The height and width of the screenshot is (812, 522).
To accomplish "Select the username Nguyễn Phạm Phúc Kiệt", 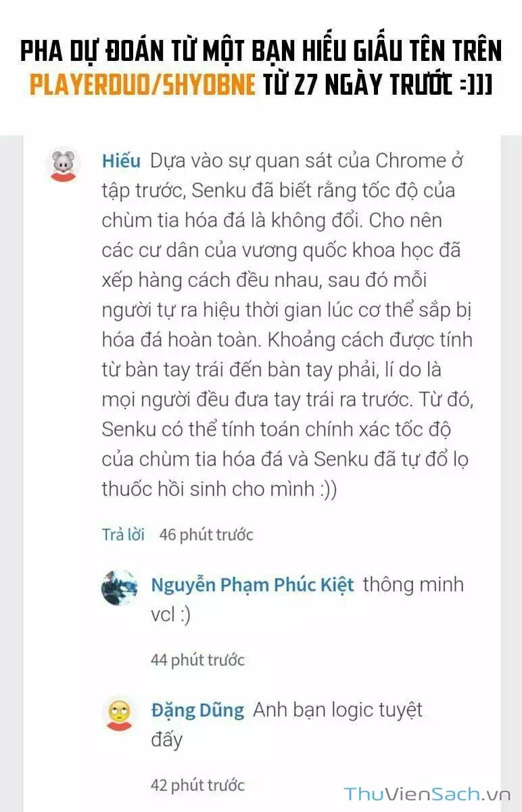I will click(252, 585).
